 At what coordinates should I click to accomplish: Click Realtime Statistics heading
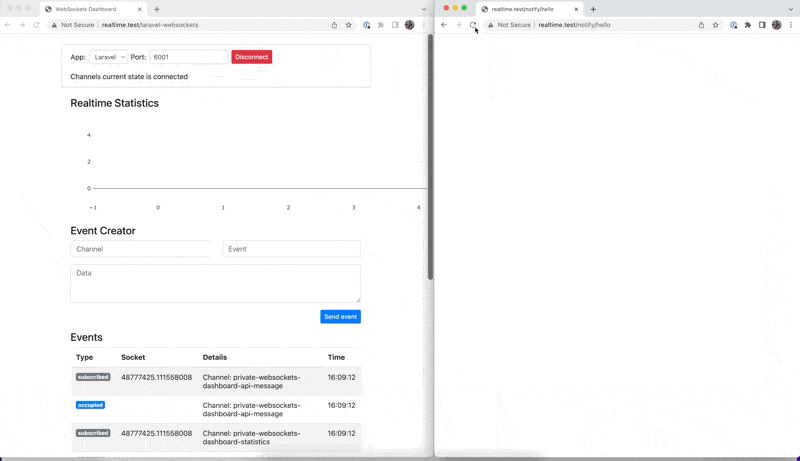[x=114, y=103]
